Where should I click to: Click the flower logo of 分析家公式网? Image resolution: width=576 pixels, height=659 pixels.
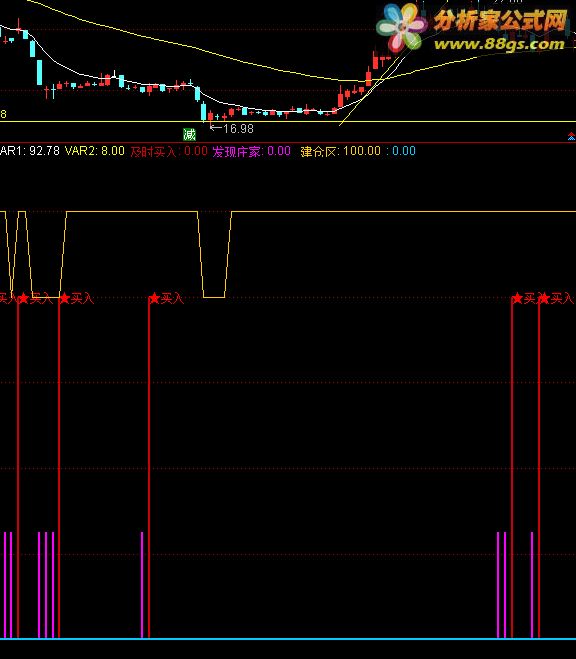click(401, 28)
